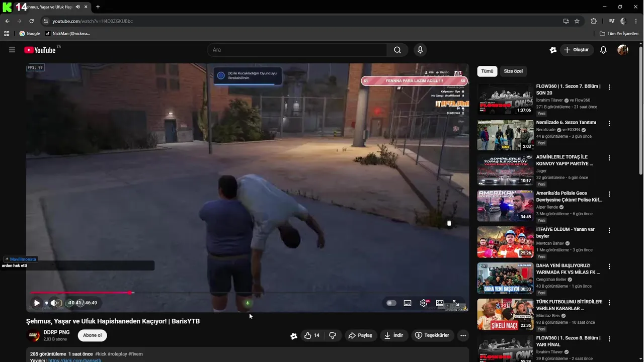644x362 pixels.
Task: Dislike the video with thumbs down
Action: 333,335
